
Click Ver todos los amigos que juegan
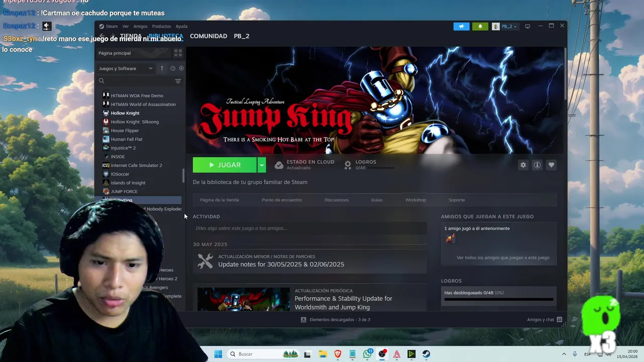[x=503, y=257]
